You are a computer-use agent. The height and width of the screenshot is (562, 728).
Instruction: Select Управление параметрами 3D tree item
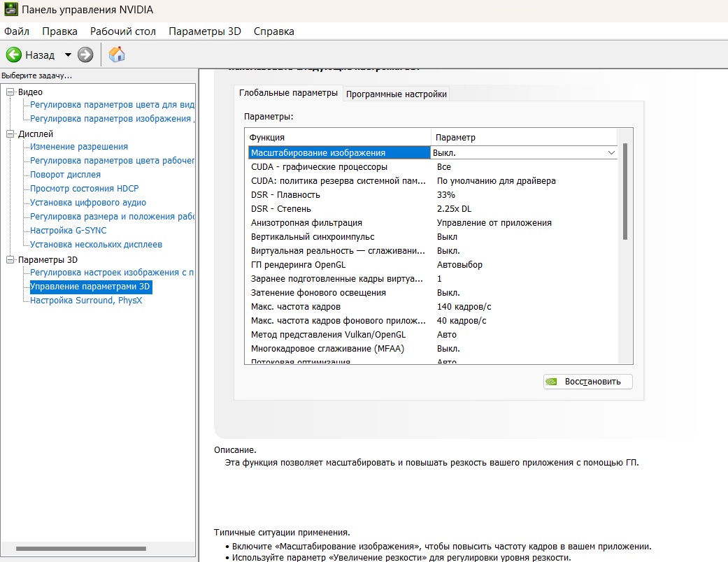tap(90, 287)
